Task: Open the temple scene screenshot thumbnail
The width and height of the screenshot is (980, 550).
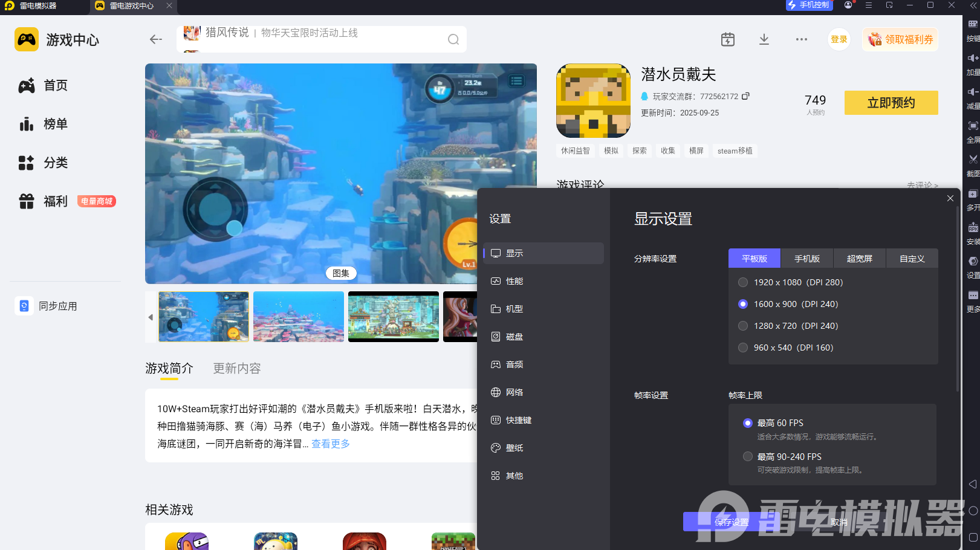Action: 394,317
